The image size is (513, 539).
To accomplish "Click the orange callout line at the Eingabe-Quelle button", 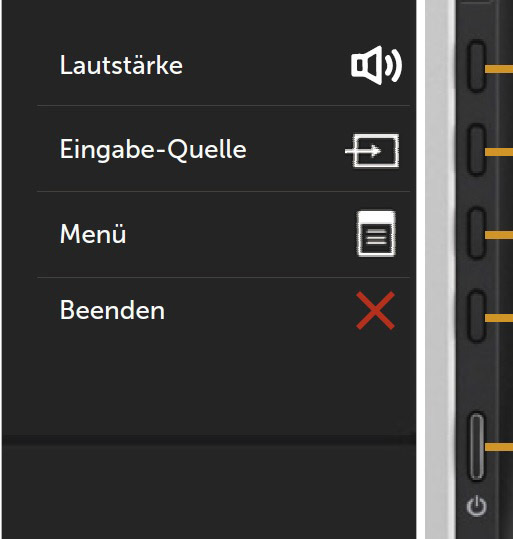I will pyautogui.click(x=499, y=152).
